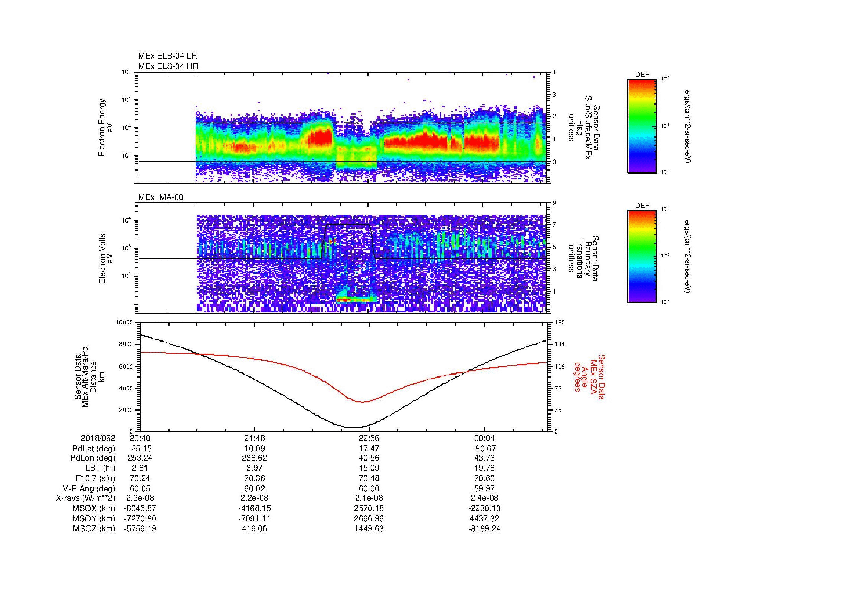The height and width of the screenshot is (613, 868).
Task: Click the F10.7 value '70.24'
Action: [x=140, y=478]
